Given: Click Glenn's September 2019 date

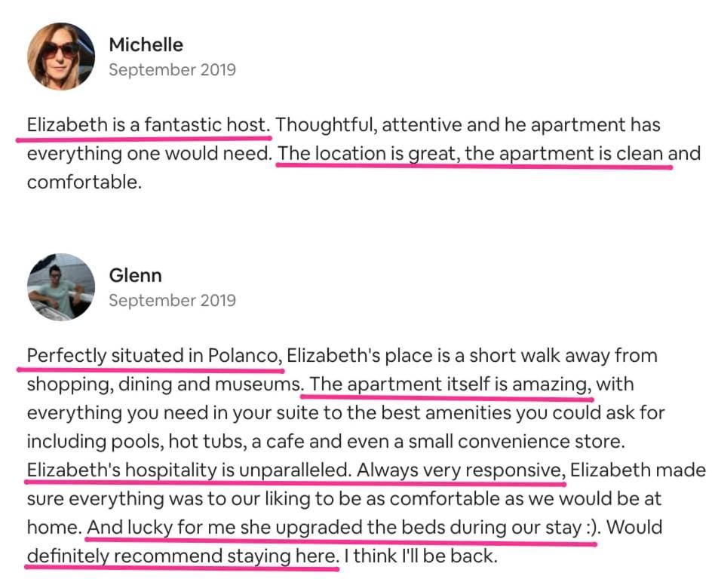Looking at the screenshot, I should click(x=173, y=300).
